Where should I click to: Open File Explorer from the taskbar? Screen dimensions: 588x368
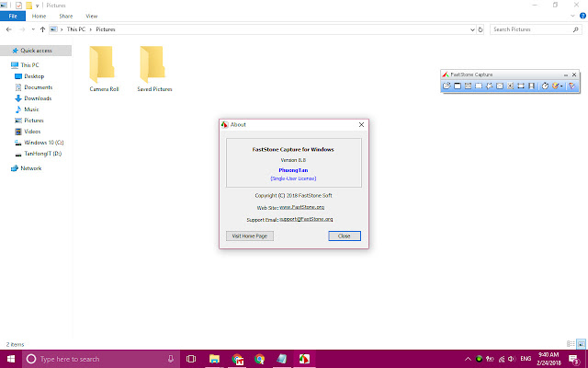coord(214,359)
